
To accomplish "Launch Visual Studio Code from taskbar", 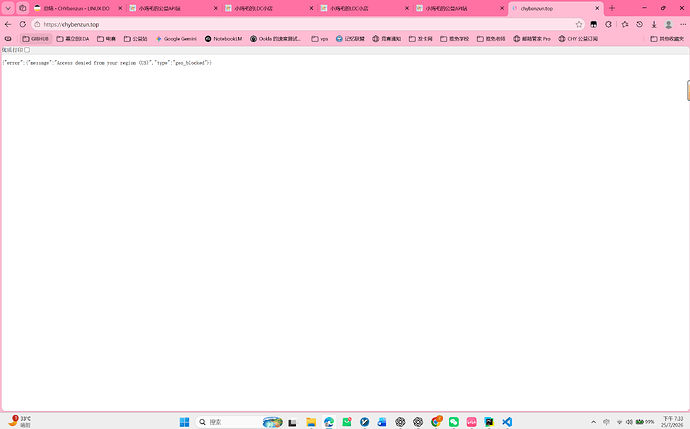I will click(507, 422).
